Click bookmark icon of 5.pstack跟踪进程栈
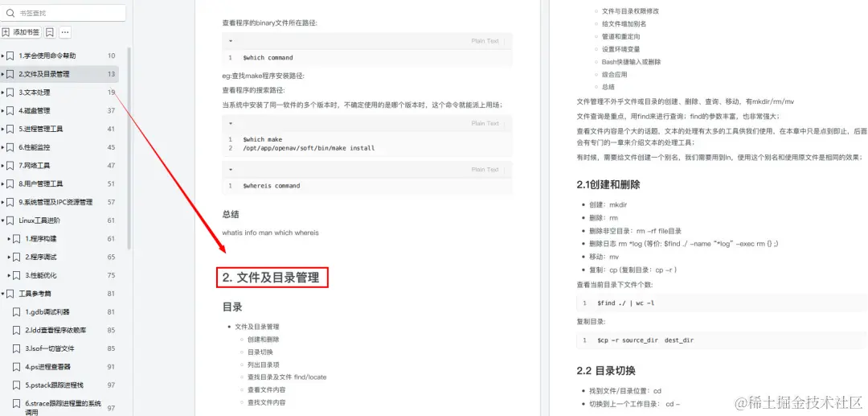 pyautogui.click(x=17, y=385)
